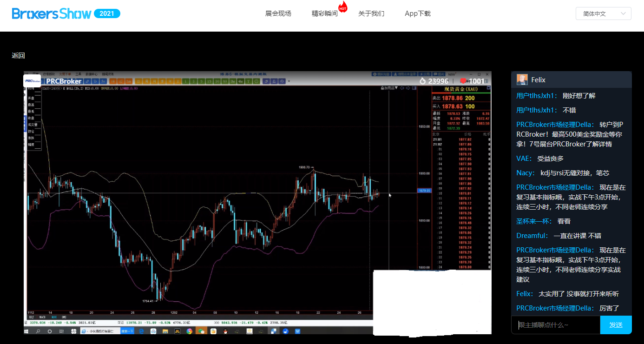Open the 简体中文 language dropdown
Image resolution: width=644 pixels, height=344 pixels.
pyautogui.click(x=603, y=13)
